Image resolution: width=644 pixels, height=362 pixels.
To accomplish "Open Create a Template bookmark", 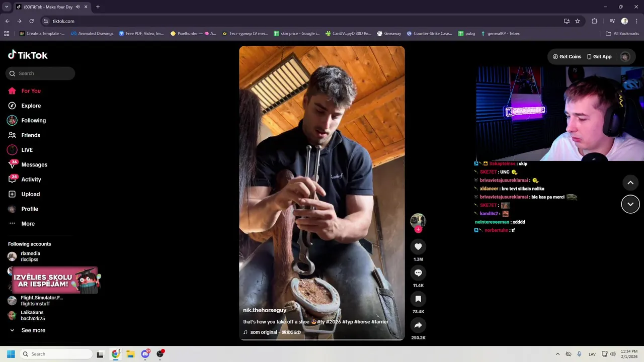I will tap(42, 34).
